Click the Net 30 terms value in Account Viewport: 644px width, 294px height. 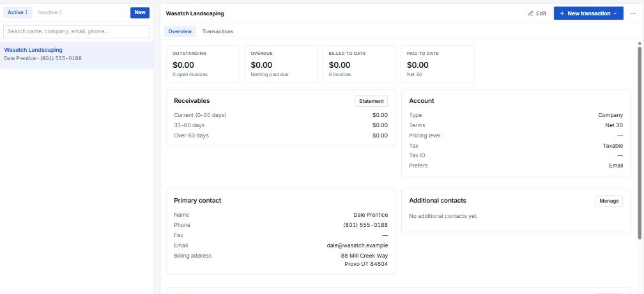[613, 125]
